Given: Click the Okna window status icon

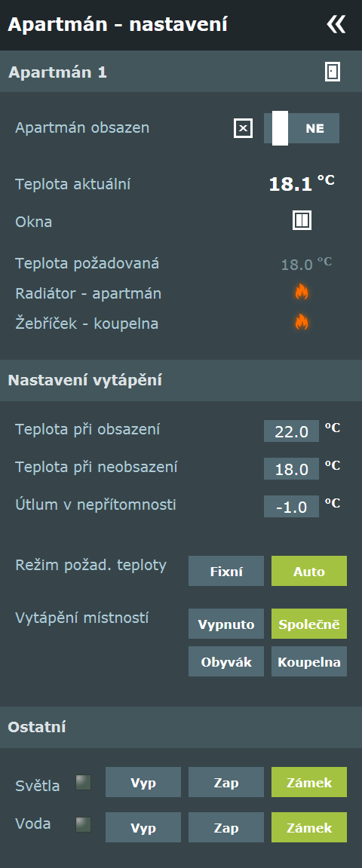Looking at the screenshot, I should coord(302,220).
